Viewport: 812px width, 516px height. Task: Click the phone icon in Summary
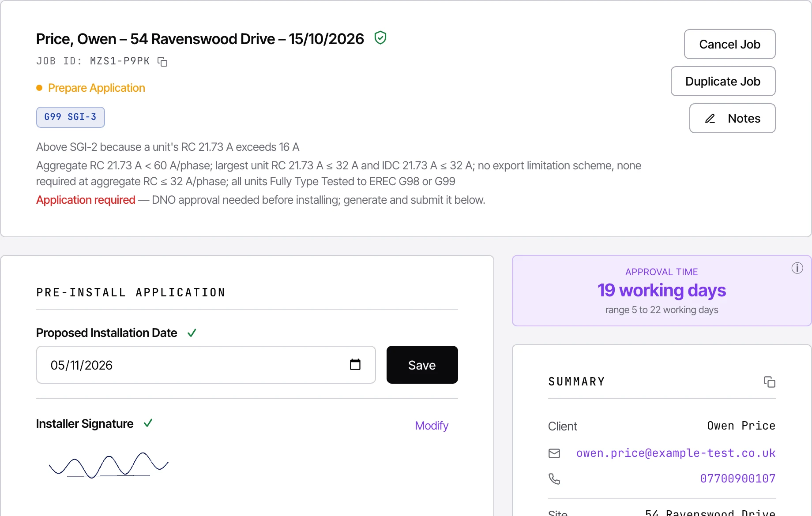554,479
